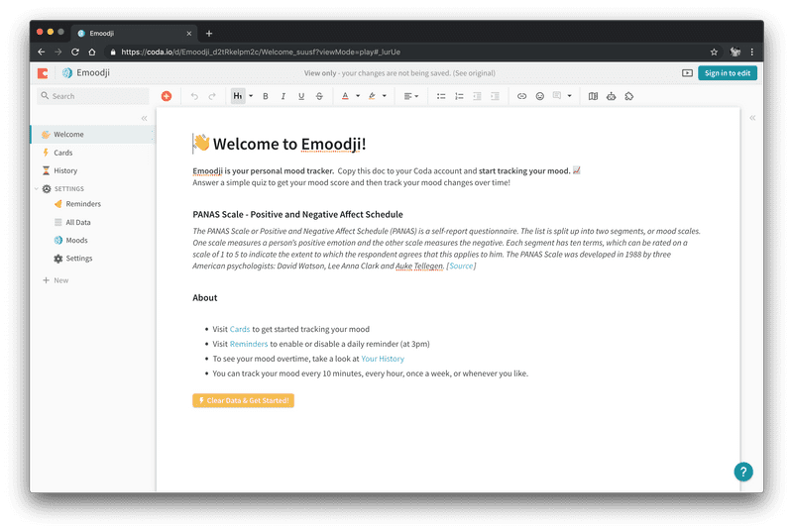Redo the last change

click(212, 96)
